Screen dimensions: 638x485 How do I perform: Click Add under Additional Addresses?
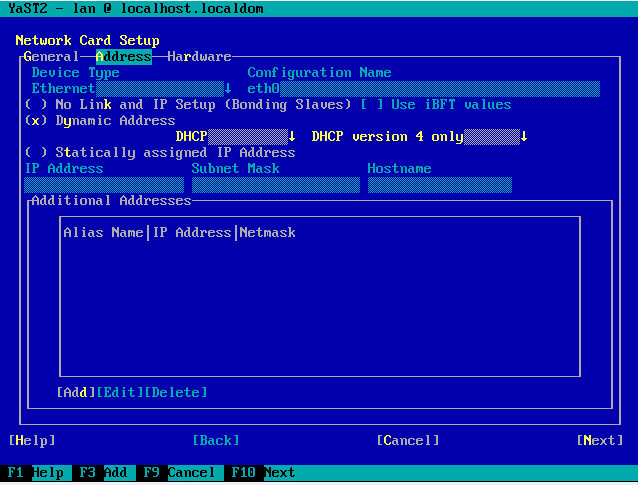tap(76, 392)
